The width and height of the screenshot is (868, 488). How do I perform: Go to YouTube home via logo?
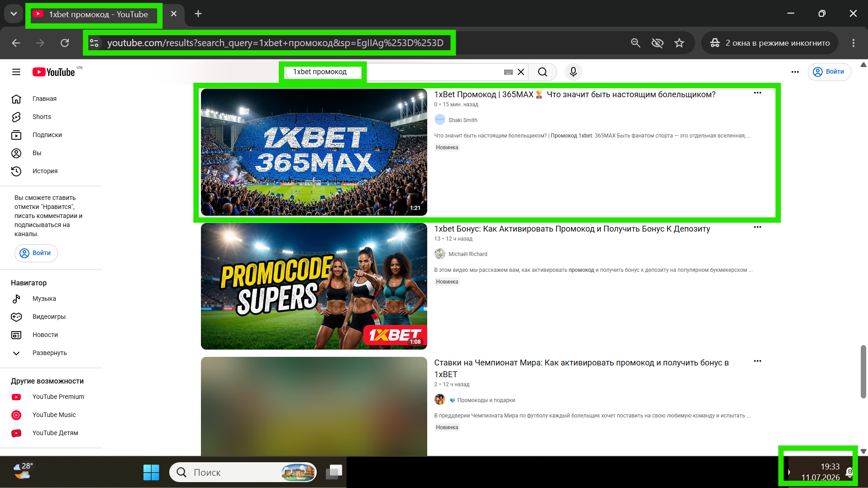pos(53,72)
